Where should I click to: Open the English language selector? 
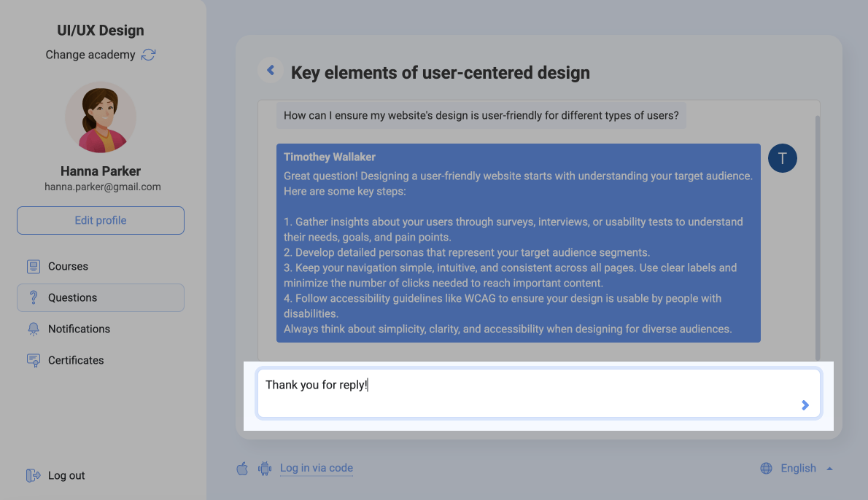[x=798, y=469]
